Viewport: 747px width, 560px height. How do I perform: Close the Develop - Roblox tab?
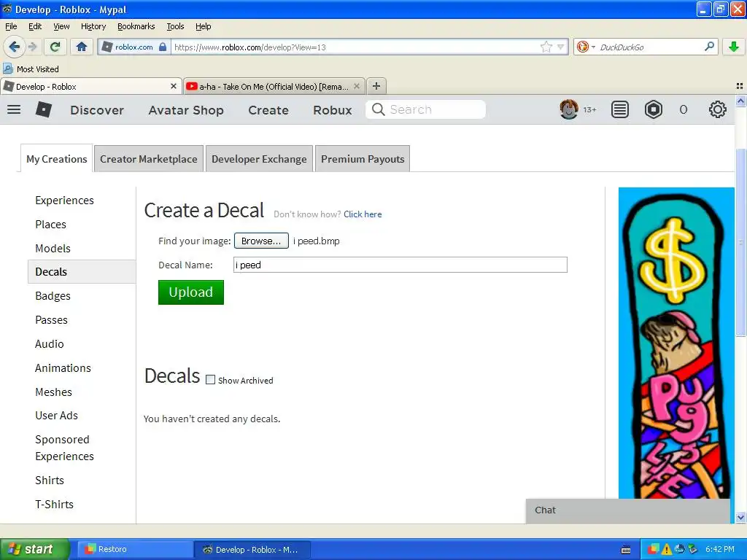[174, 86]
